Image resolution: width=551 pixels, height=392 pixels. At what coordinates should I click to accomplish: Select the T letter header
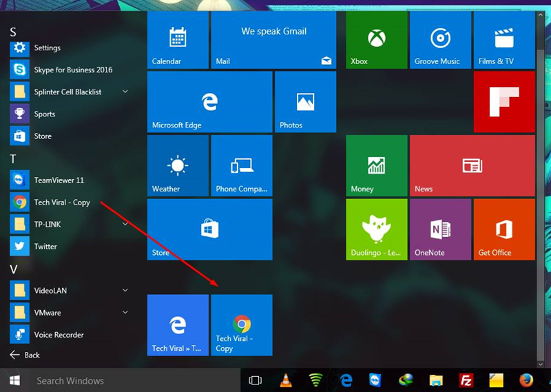coord(13,159)
